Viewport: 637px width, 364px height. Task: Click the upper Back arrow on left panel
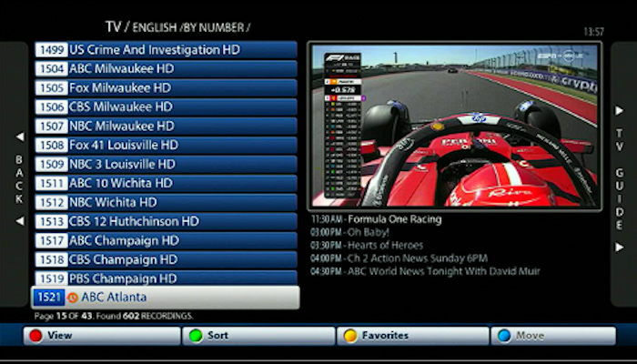[19, 137]
